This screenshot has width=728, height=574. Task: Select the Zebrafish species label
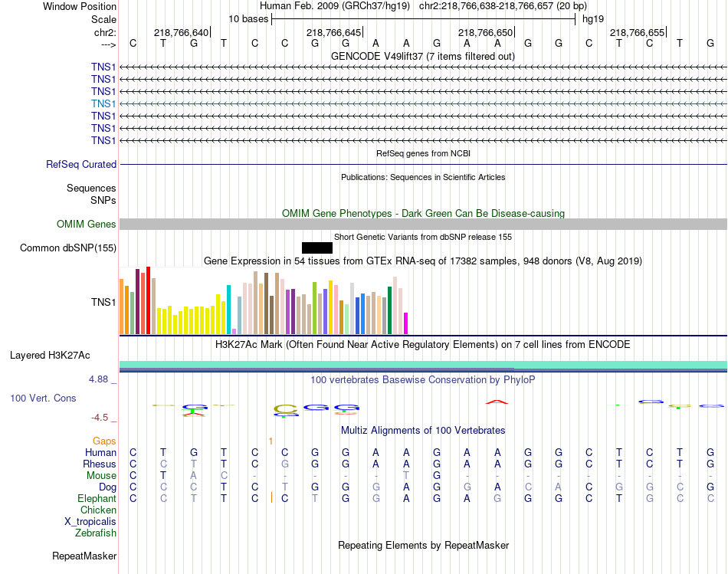click(96, 533)
